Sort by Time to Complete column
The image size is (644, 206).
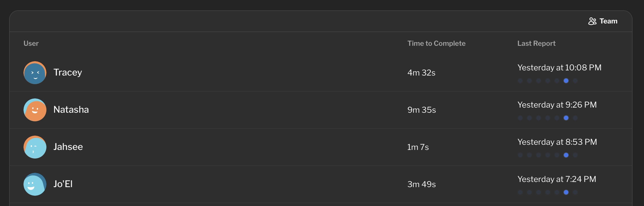(x=436, y=43)
